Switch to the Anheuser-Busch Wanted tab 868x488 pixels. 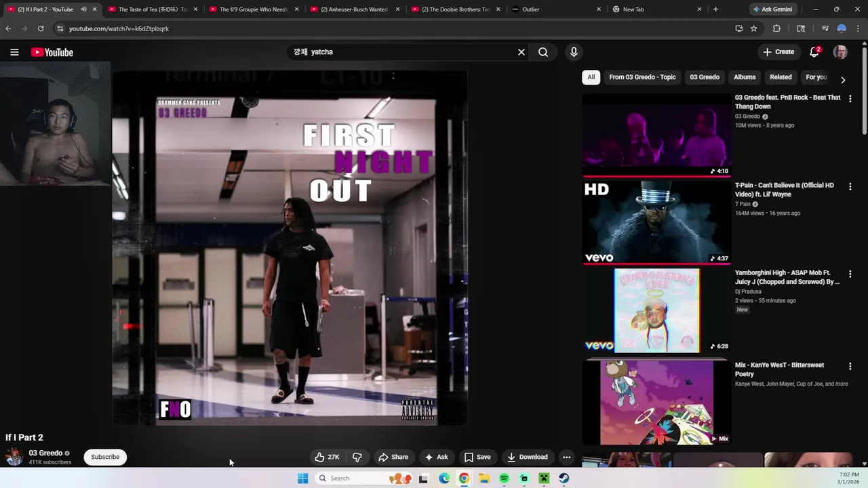tap(354, 9)
